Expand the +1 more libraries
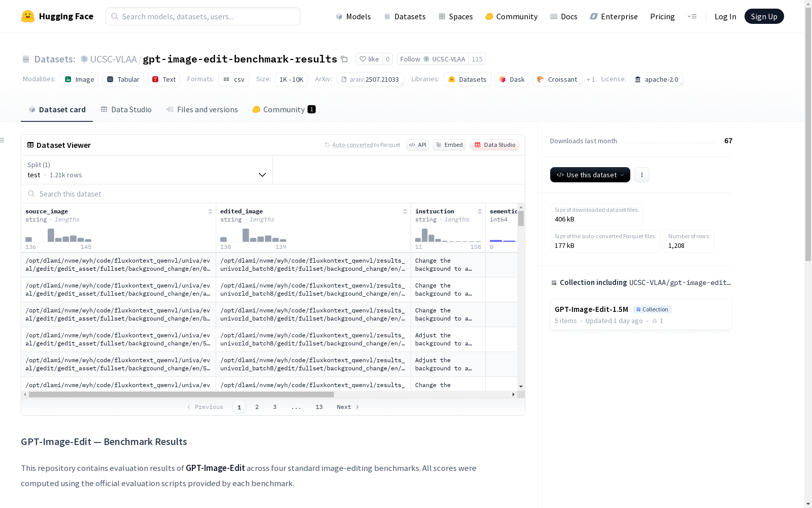Image resolution: width=812 pixels, height=508 pixels. click(x=591, y=79)
